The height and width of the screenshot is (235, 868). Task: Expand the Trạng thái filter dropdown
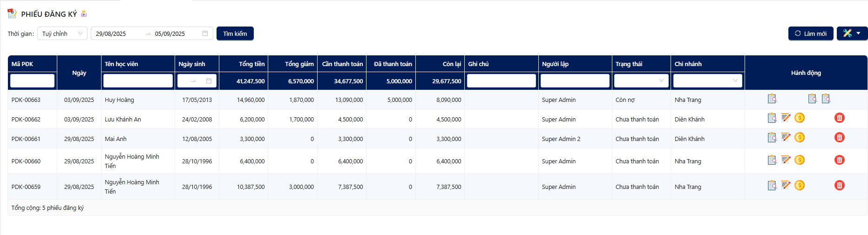pos(641,81)
